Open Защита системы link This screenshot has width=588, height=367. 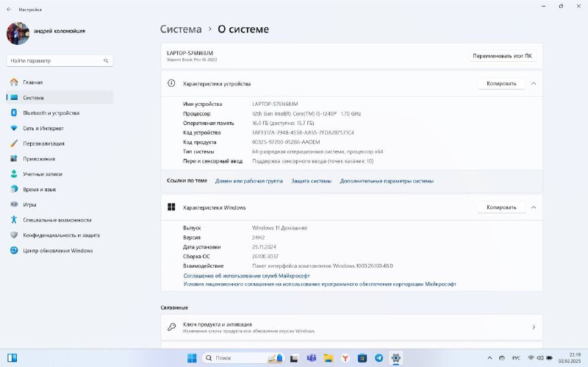point(311,181)
